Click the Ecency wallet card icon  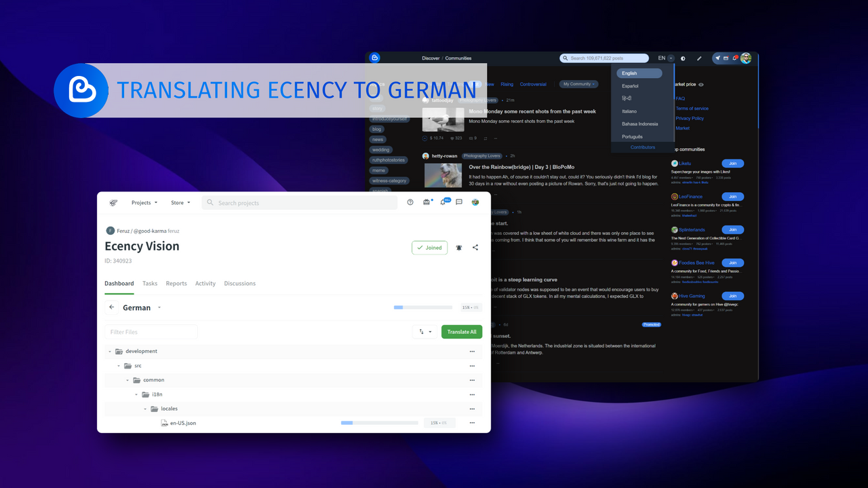[x=726, y=58]
